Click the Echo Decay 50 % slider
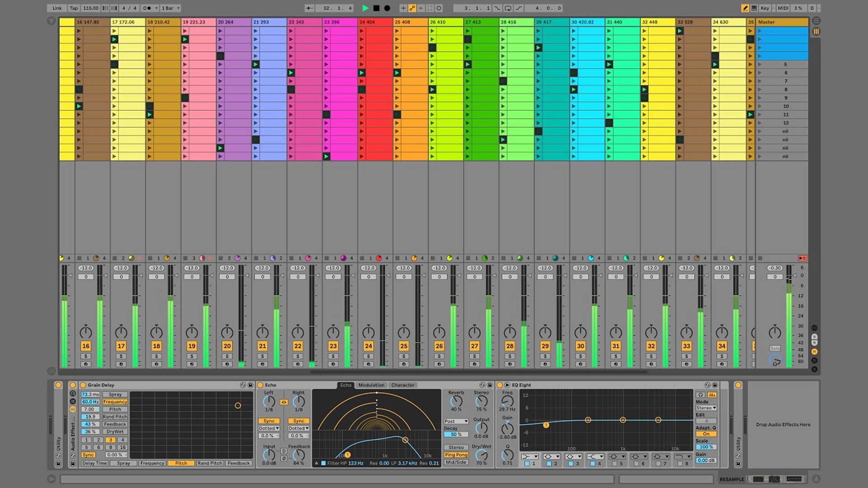 tap(456, 434)
